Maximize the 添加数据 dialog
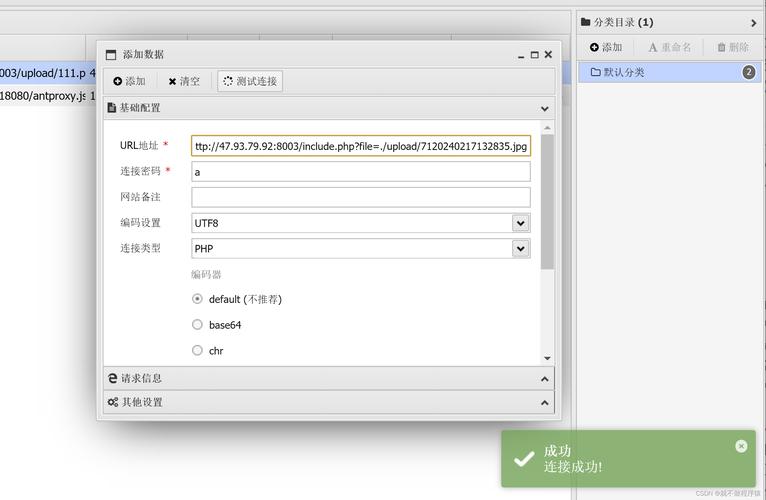766x500 pixels. (x=534, y=55)
